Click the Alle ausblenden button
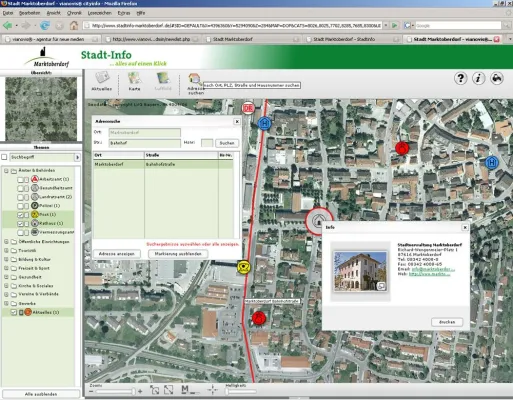The width and height of the screenshot is (513, 400). tap(41, 394)
